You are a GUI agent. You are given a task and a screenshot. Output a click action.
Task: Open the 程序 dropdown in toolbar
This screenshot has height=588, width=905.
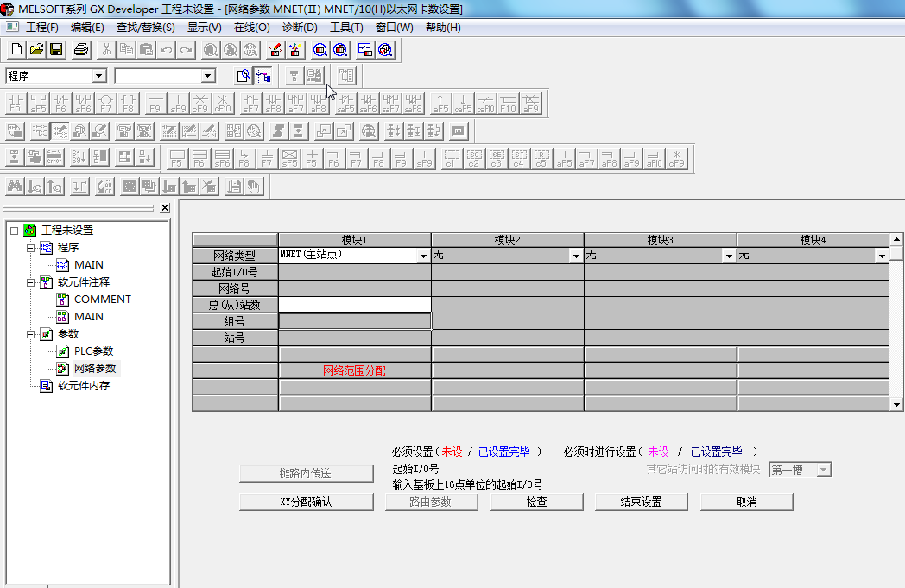click(x=98, y=77)
